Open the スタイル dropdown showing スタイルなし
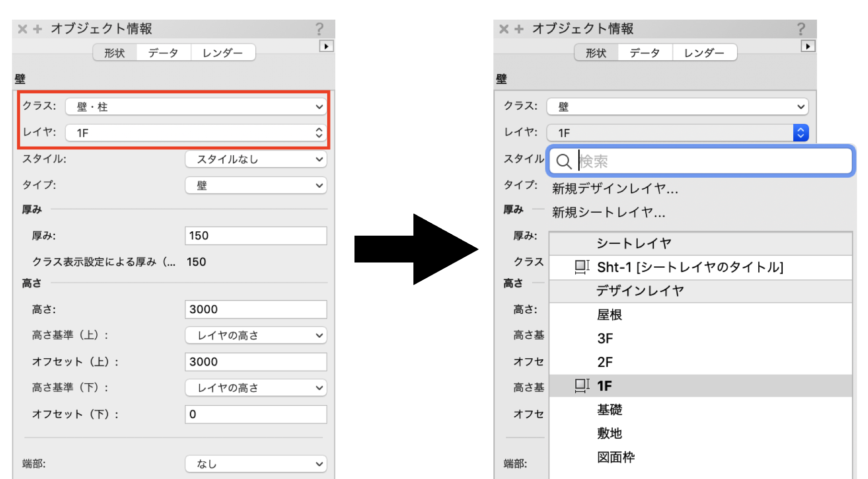 pos(256,159)
